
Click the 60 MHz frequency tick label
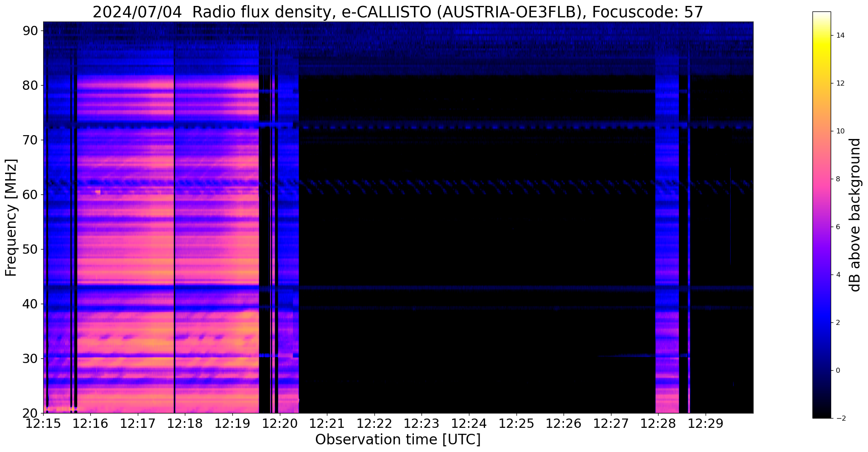coord(31,194)
